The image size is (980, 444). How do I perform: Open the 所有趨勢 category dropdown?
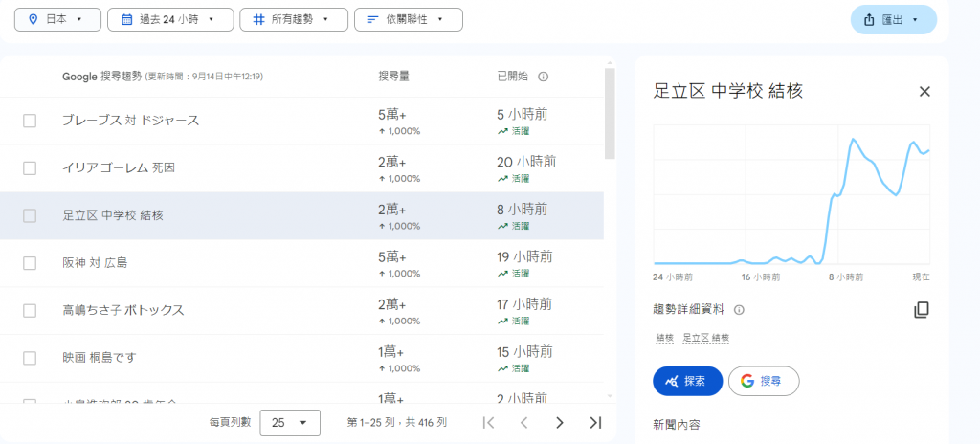pyautogui.click(x=294, y=19)
